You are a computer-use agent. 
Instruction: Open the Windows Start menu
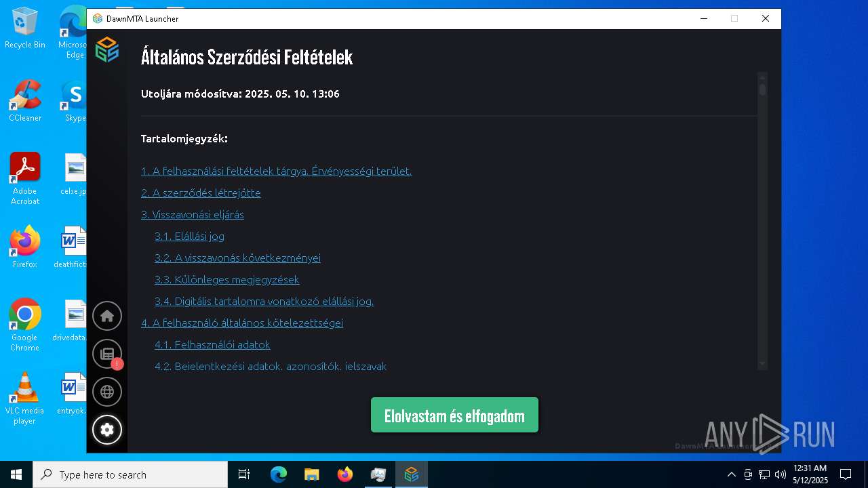click(x=16, y=474)
